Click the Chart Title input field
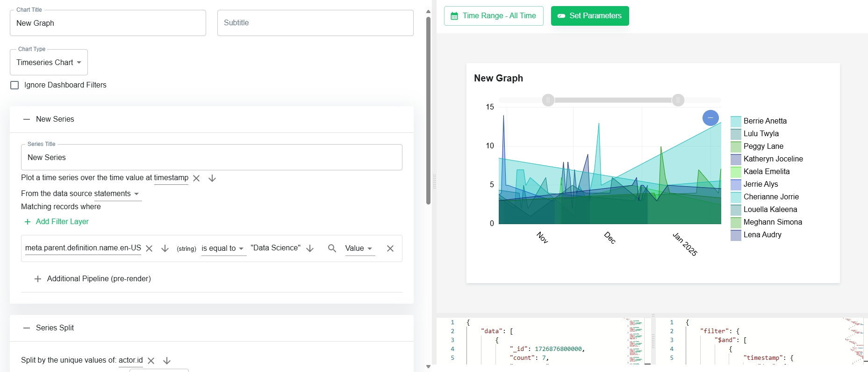 click(108, 23)
